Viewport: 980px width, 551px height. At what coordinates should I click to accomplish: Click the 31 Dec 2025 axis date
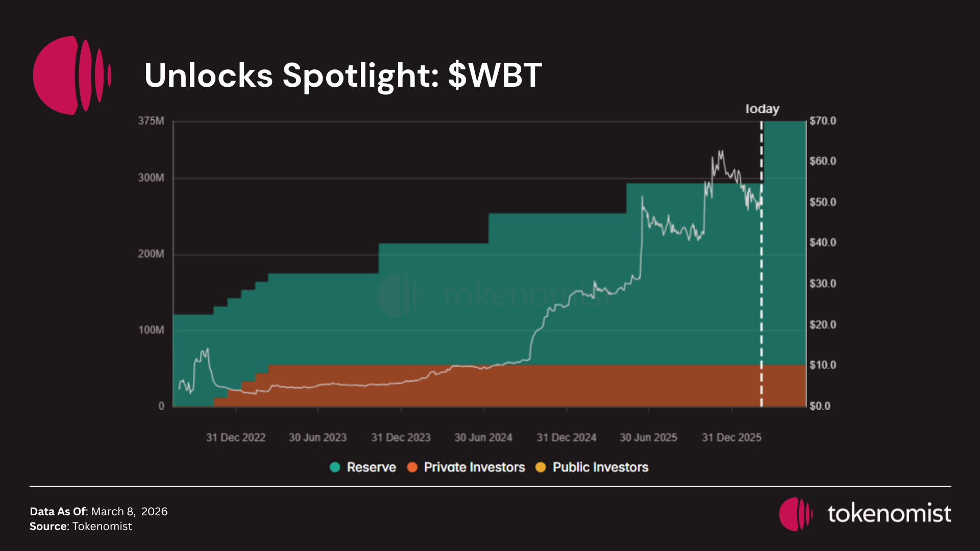731,438
